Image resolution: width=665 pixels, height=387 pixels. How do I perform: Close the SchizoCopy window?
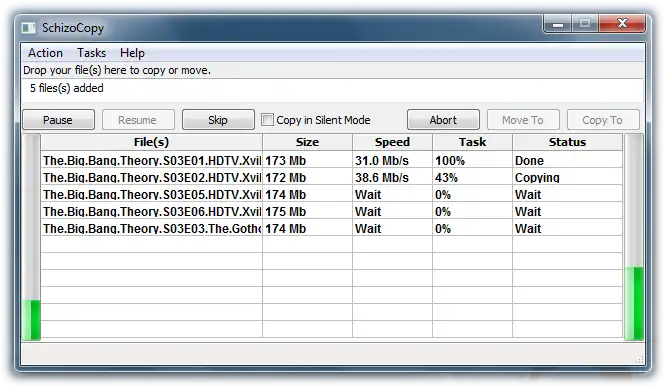622,24
